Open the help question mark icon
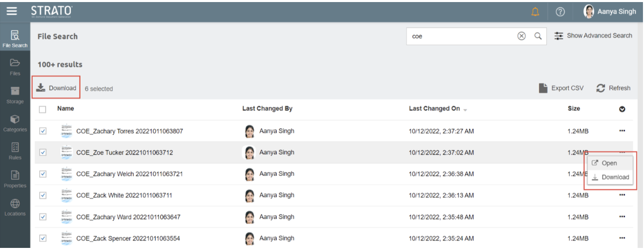The height and width of the screenshot is (251, 644). tap(560, 12)
